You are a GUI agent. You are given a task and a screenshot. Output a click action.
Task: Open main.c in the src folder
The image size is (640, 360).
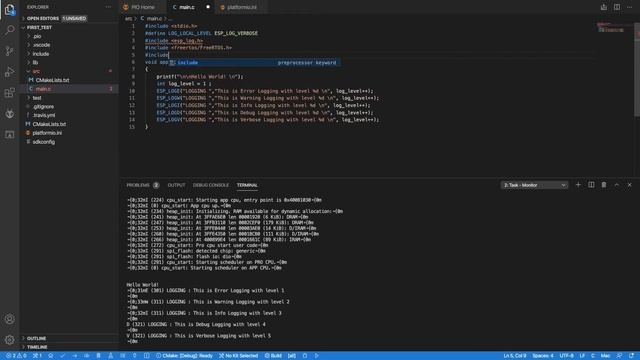[69, 89]
